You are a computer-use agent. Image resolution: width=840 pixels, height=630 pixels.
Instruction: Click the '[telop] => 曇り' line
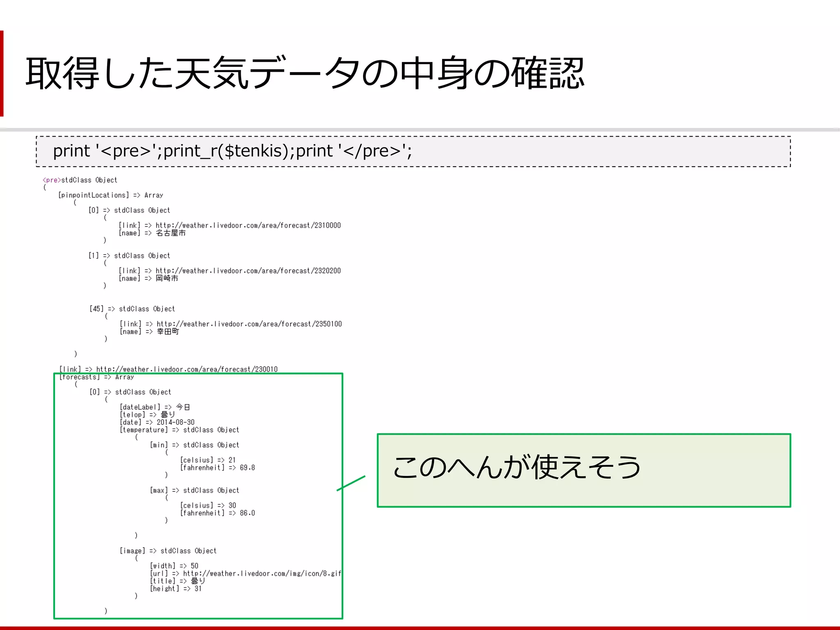tap(147, 415)
